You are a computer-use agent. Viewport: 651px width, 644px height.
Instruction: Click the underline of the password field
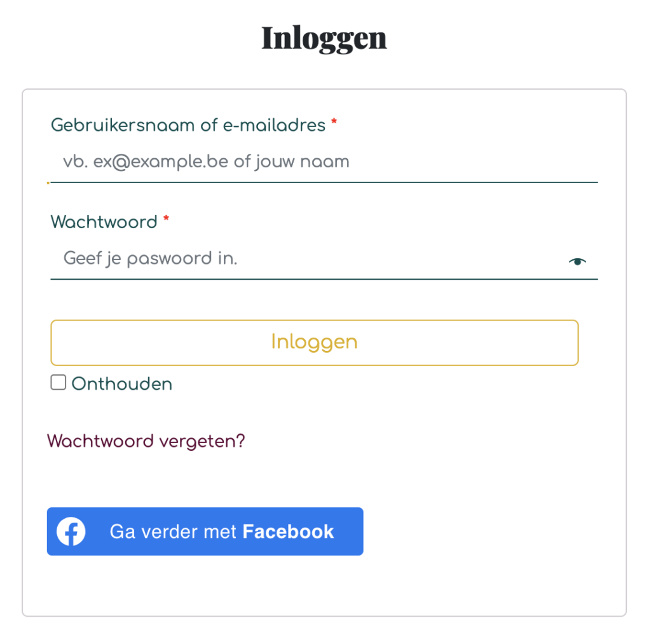[324, 279]
